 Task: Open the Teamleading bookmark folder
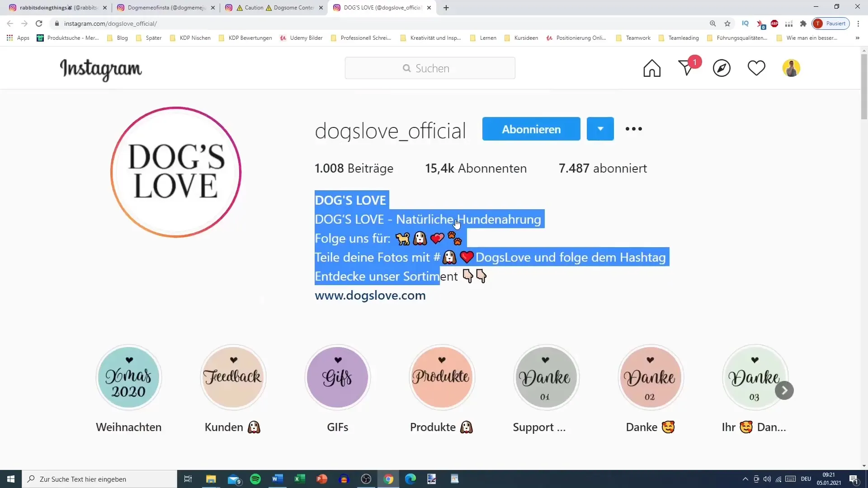point(679,38)
